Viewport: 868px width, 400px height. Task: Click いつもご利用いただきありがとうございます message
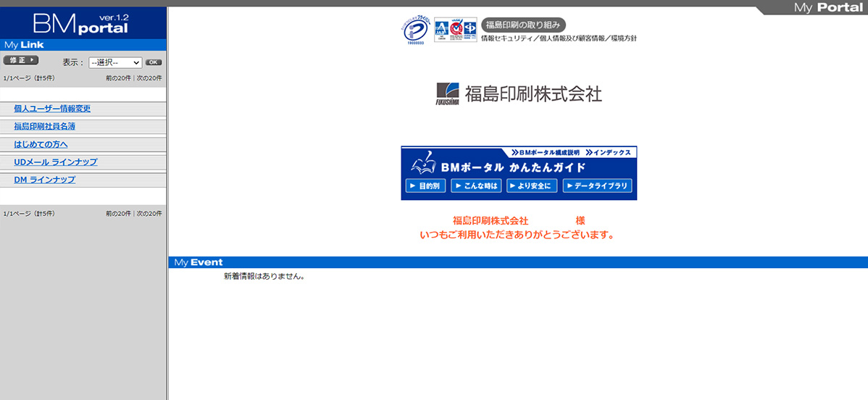pyautogui.click(x=517, y=235)
